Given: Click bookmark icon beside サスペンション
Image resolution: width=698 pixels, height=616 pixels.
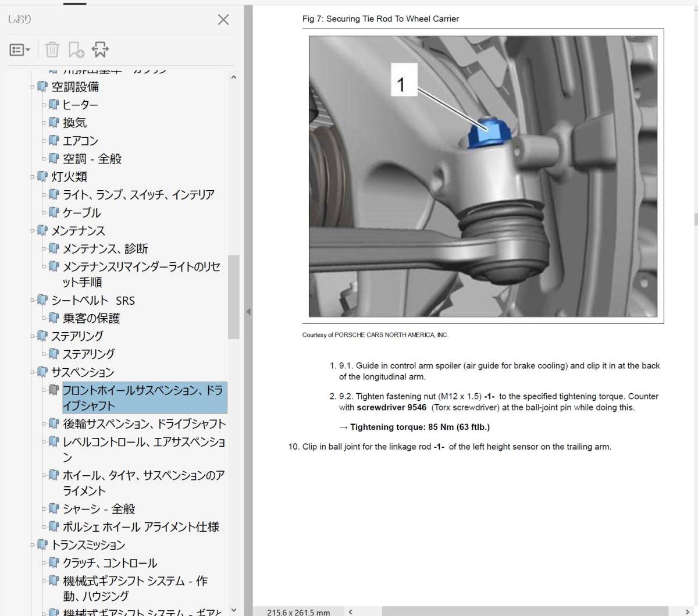Looking at the screenshot, I should coord(42,372).
